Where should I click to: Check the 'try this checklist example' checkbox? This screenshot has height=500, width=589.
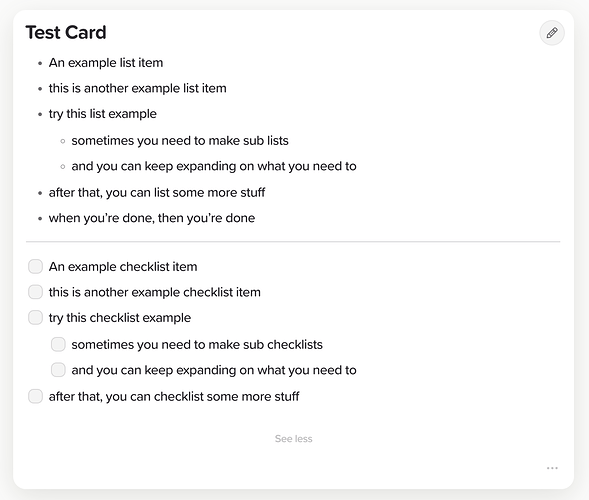(x=35, y=317)
